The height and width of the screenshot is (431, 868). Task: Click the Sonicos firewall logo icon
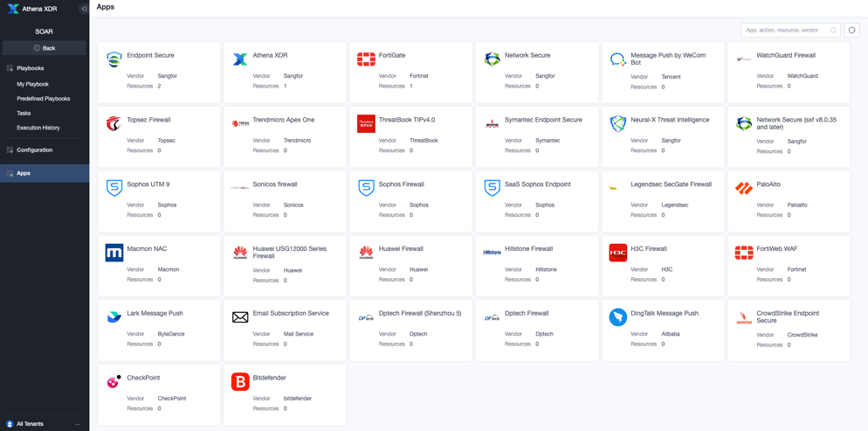coord(239,188)
